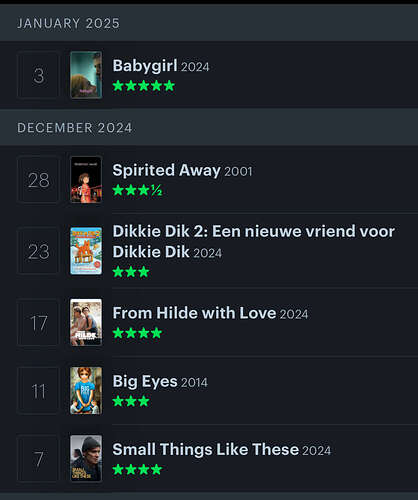Click the From Hilde with Love title
This screenshot has height=500, width=418.
pyautogui.click(x=194, y=313)
